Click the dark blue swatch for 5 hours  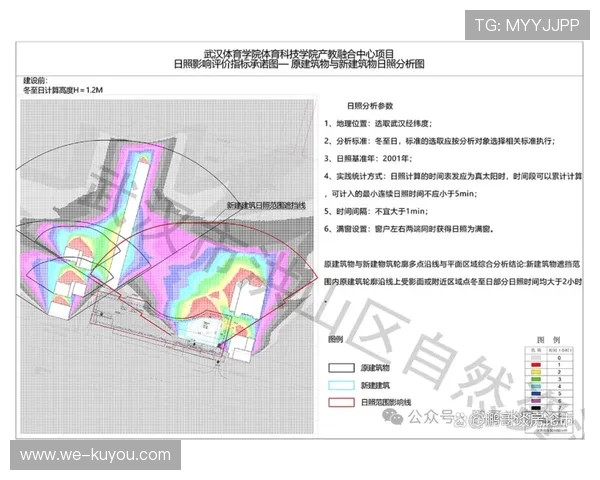[536, 393]
